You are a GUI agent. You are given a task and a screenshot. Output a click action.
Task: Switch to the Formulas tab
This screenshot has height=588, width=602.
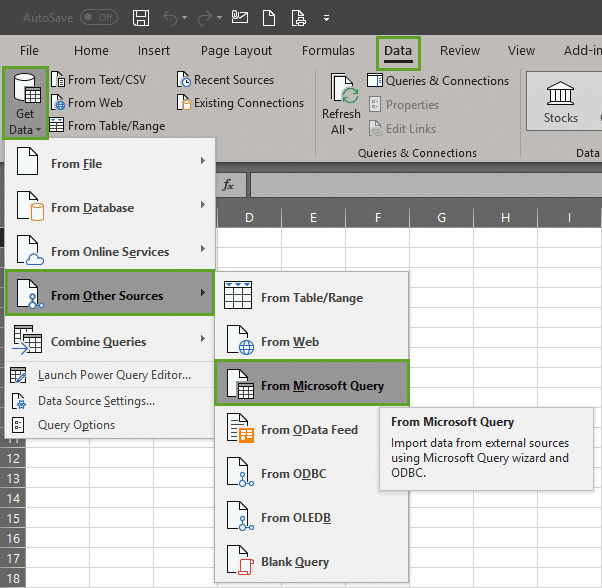pos(328,51)
